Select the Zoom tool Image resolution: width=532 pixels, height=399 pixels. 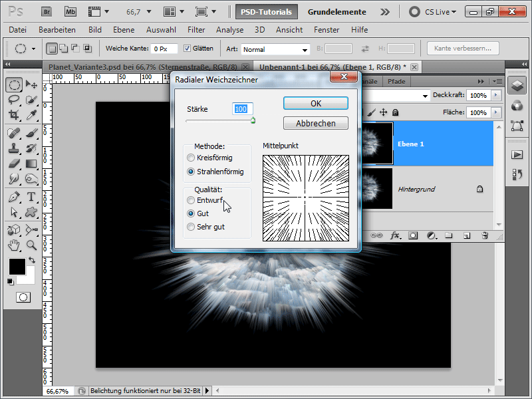coord(31,245)
